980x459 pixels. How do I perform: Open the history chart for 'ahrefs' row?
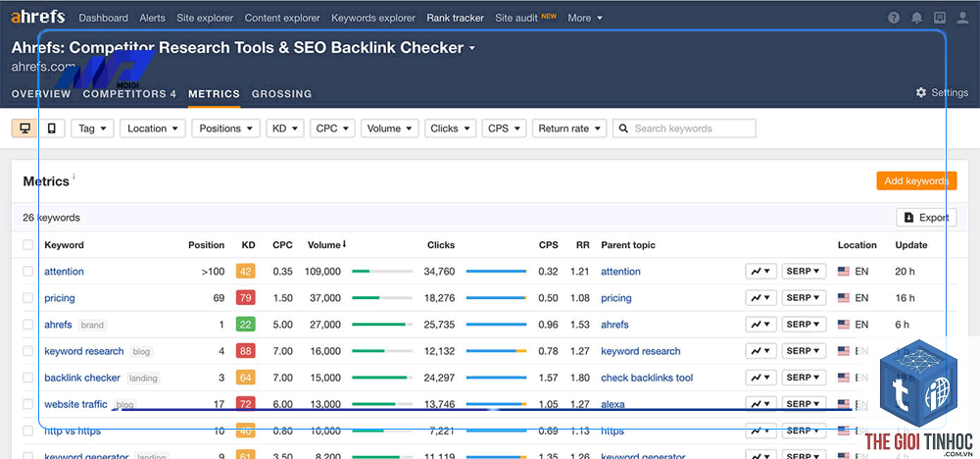click(x=760, y=325)
